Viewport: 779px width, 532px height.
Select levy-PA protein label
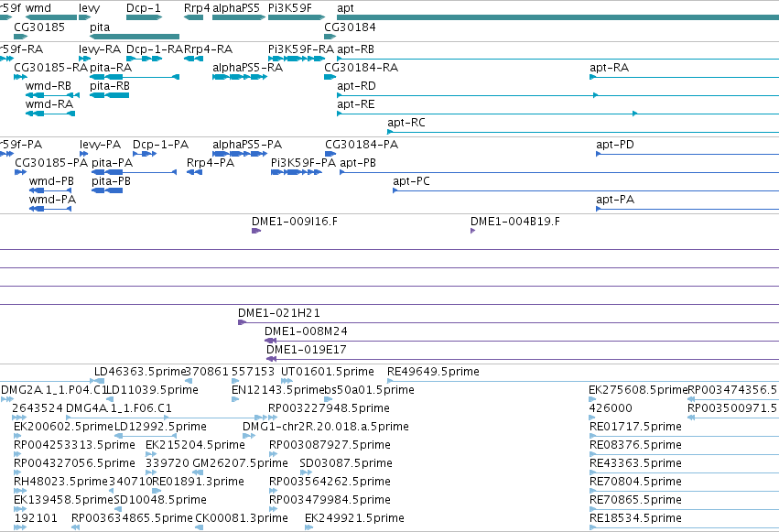pos(101,145)
